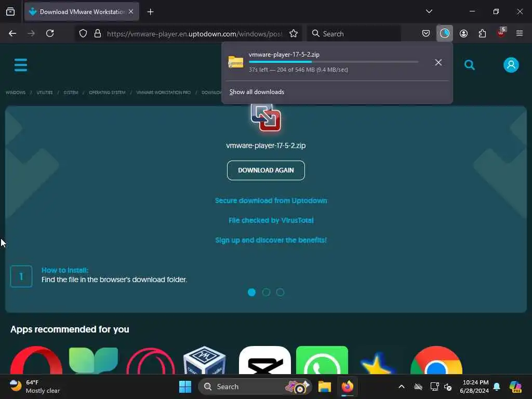This screenshot has width=532, height=399.
Task: Open the Uptodown site hamburger menu
Action: coord(21,65)
